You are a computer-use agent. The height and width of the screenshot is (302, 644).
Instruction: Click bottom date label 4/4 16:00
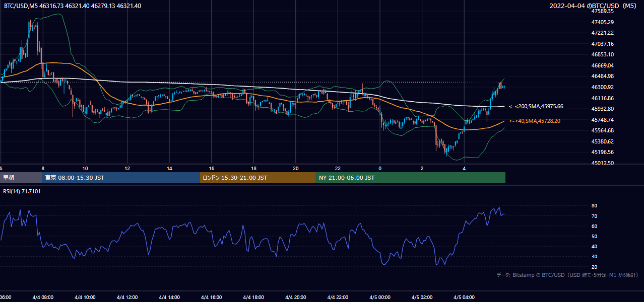(x=212, y=297)
